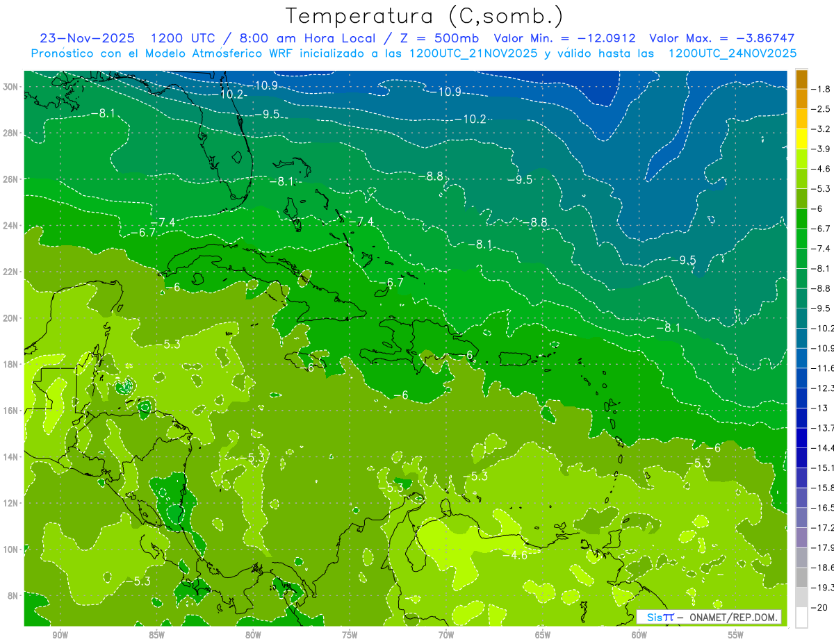
Task: Click the dark blue swatch between -13.7 and -14.4
Action: 801,438
